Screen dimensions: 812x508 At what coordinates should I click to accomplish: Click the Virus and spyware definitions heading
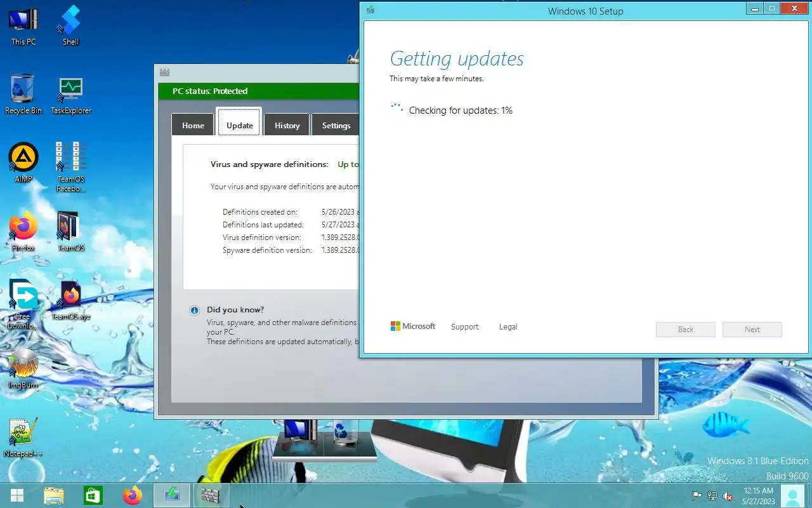point(270,164)
